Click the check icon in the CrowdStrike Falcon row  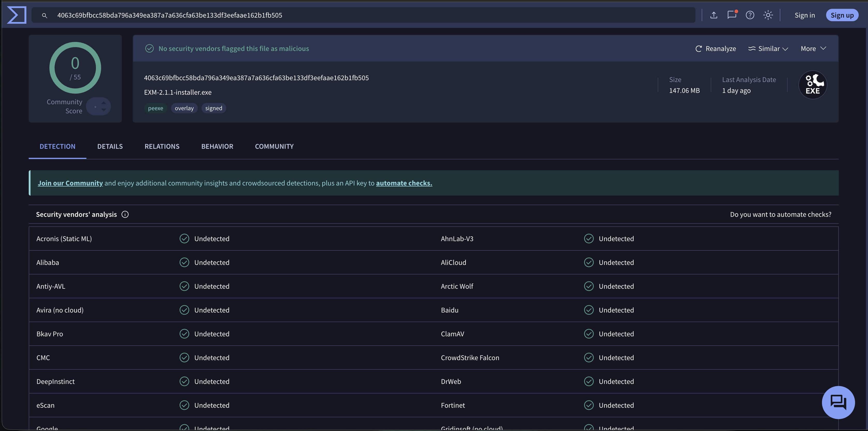589,358
